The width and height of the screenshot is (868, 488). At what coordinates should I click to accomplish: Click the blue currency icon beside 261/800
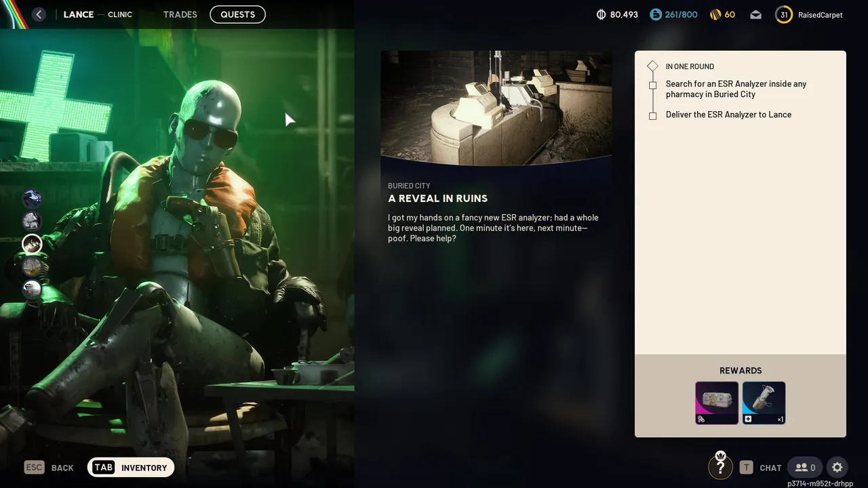[655, 14]
